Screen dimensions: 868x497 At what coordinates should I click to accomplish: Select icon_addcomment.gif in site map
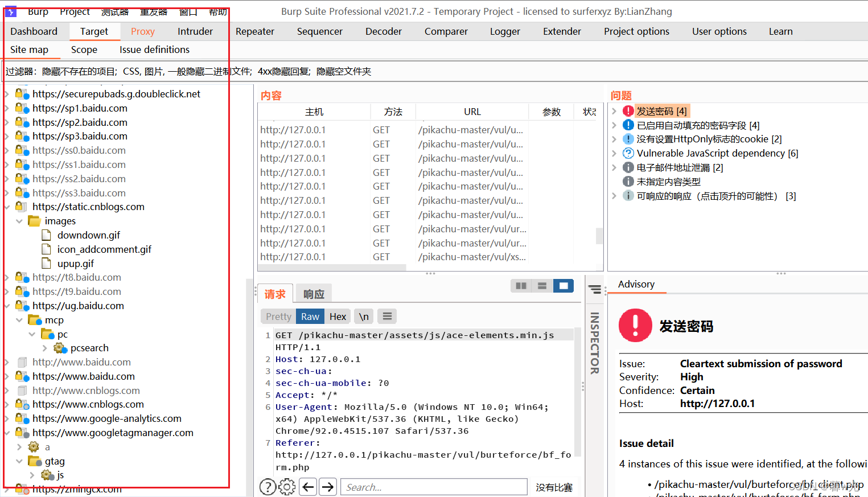click(104, 249)
